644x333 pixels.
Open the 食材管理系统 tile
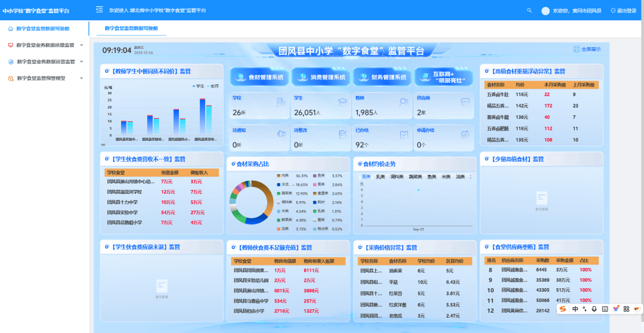(x=260, y=77)
